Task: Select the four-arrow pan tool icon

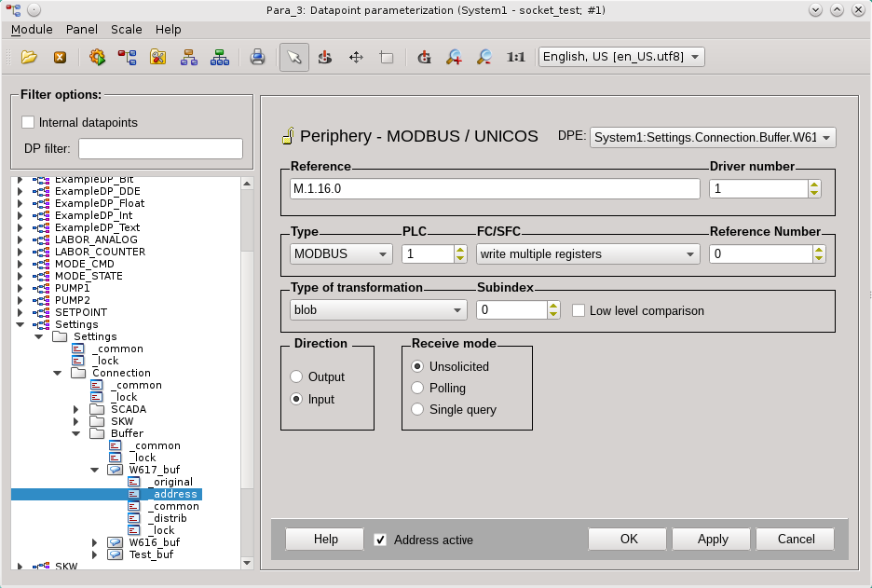Action: pyautogui.click(x=355, y=57)
